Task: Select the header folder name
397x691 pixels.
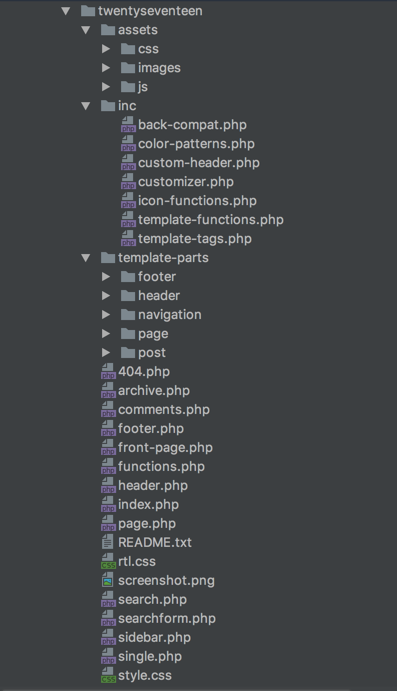Action: point(159,296)
